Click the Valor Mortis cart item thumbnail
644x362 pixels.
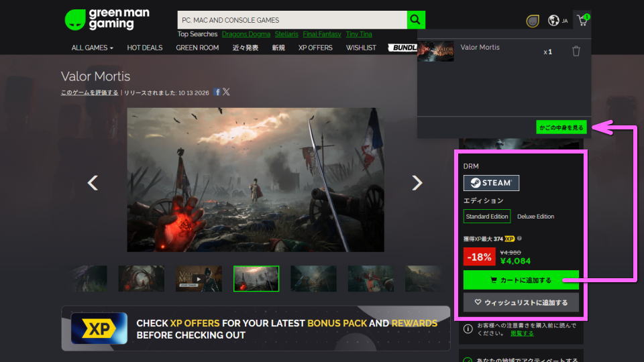tap(435, 51)
